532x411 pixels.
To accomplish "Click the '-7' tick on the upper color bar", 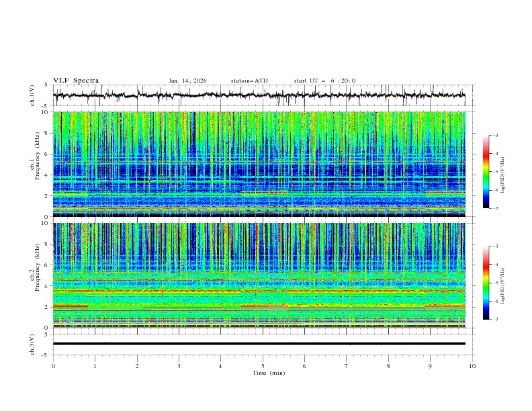I will (495, 208).
